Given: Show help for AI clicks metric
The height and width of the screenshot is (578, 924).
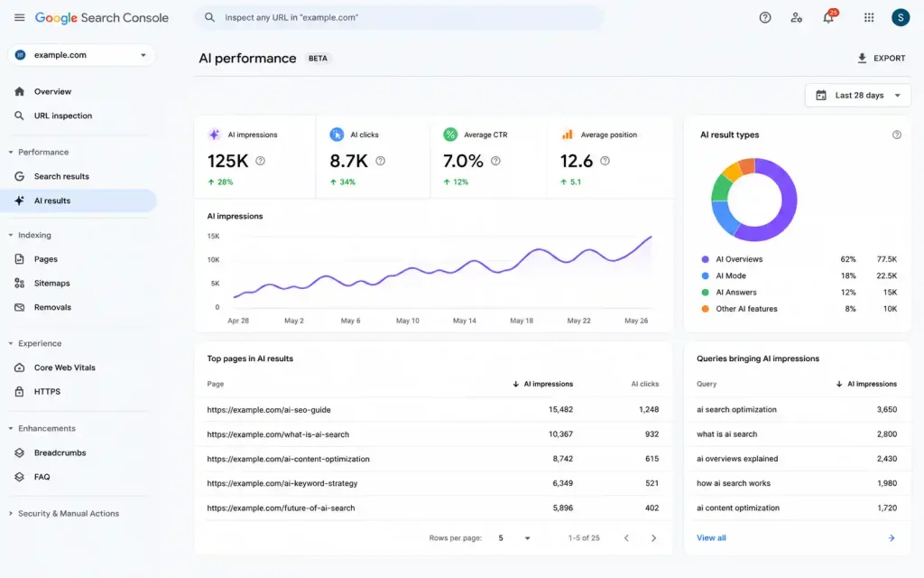Looking at the screenshot, I should tap(380, 161).
